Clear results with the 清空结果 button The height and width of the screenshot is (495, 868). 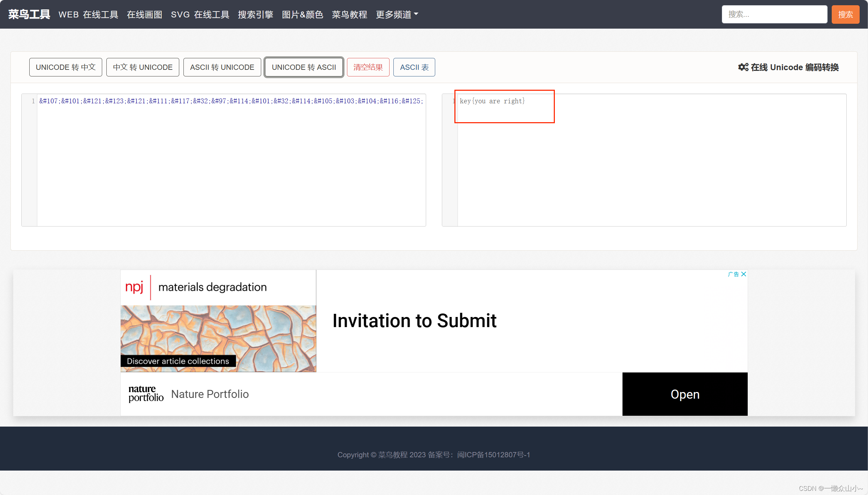click(x=368, y=67)
